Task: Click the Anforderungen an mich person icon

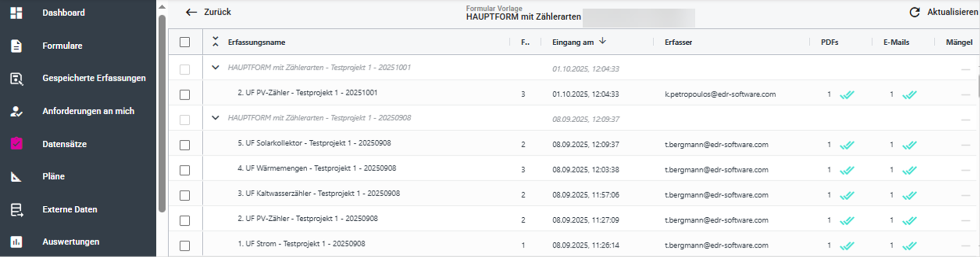Action: coord(17,111)
